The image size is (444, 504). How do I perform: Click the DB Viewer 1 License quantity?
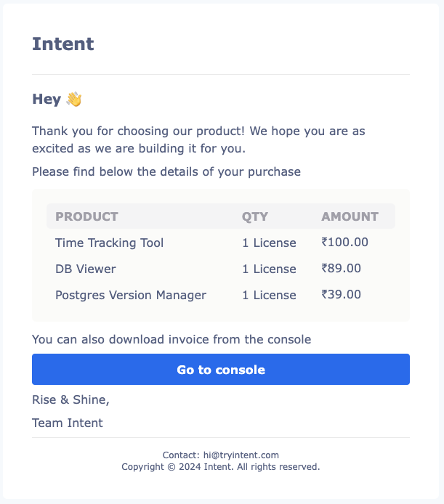[269, 269]
